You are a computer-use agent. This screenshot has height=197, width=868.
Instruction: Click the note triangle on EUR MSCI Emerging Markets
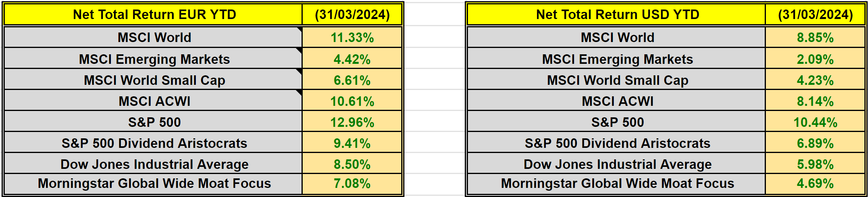point(300,50)
